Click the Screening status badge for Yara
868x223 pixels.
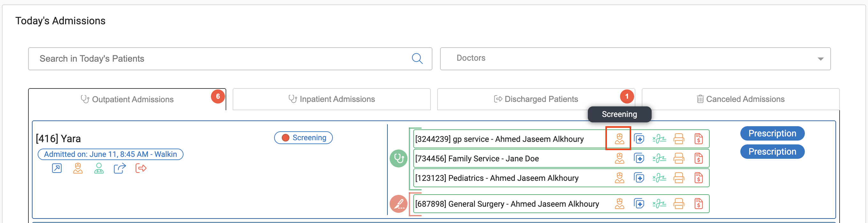(x=303, y=138)
